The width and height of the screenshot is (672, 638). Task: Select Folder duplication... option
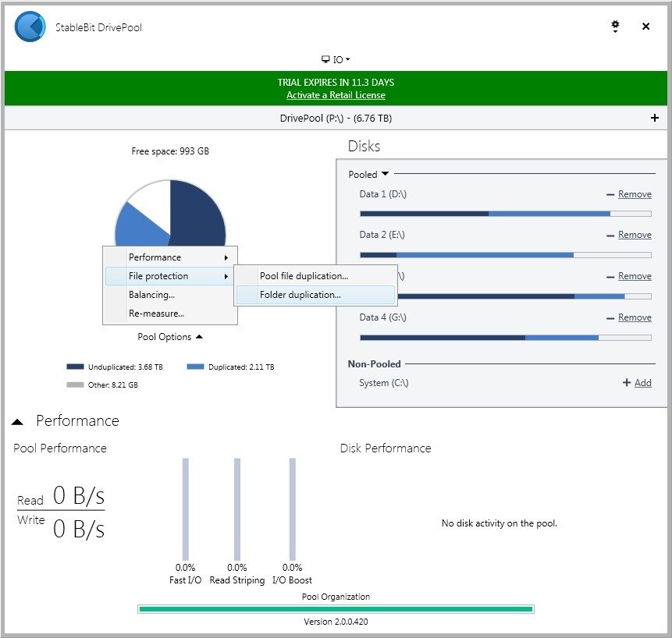click(x=315, y=295)
